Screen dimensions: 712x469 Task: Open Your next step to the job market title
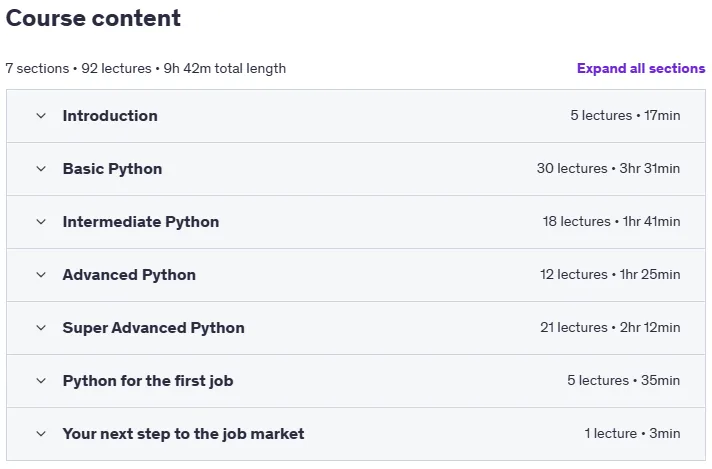pos(183,434)
